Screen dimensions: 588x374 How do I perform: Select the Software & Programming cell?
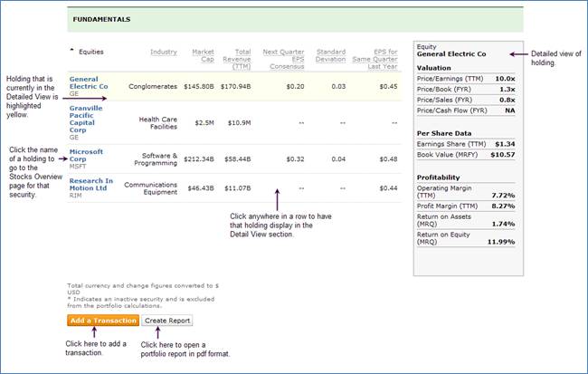point(156,159)
